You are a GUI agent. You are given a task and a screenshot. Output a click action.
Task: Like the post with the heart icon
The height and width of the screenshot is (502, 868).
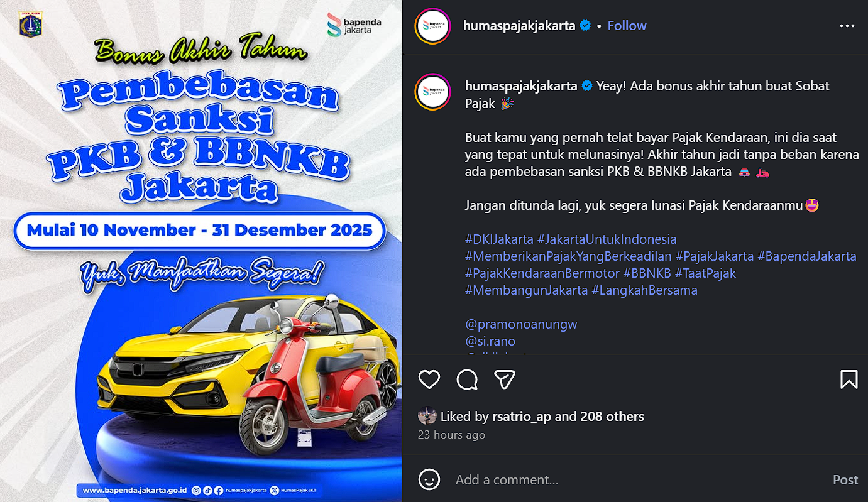[429, 379]
